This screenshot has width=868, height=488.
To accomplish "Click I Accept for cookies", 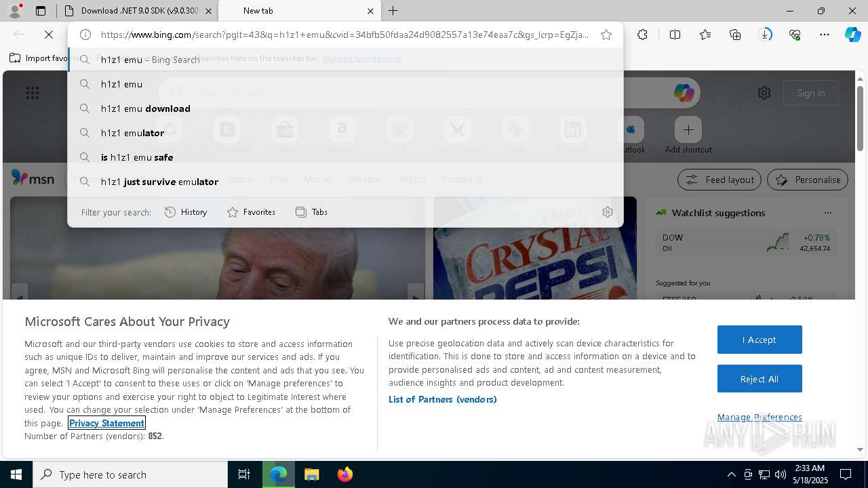I will point(759,340).
